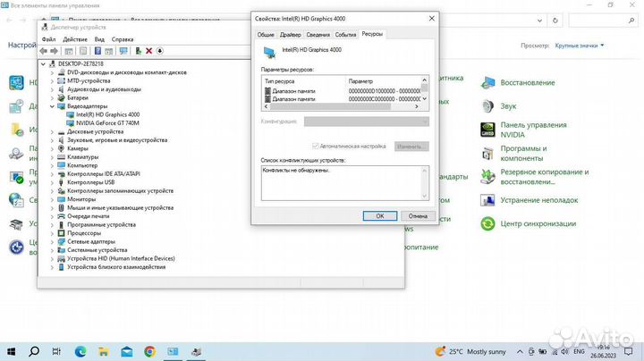Click the Windows Start button
The height and width of the screenshot is (361, 644).
click(12, 351)
